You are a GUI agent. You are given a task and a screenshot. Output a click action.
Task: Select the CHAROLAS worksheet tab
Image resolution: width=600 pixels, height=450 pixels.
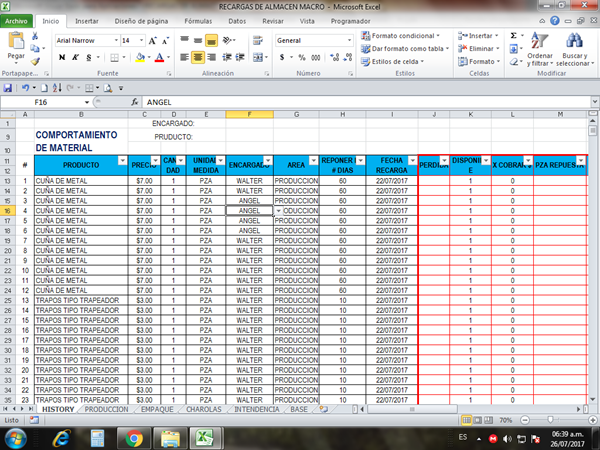click(204, 409)
